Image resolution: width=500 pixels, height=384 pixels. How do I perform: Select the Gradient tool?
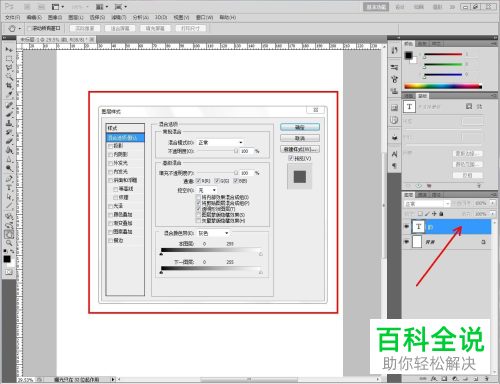8,150
